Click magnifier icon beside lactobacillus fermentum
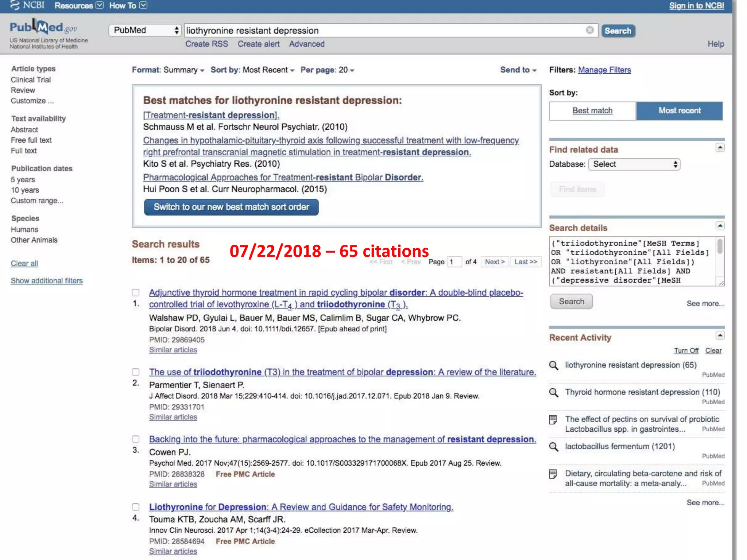 (x=554, y=447)
